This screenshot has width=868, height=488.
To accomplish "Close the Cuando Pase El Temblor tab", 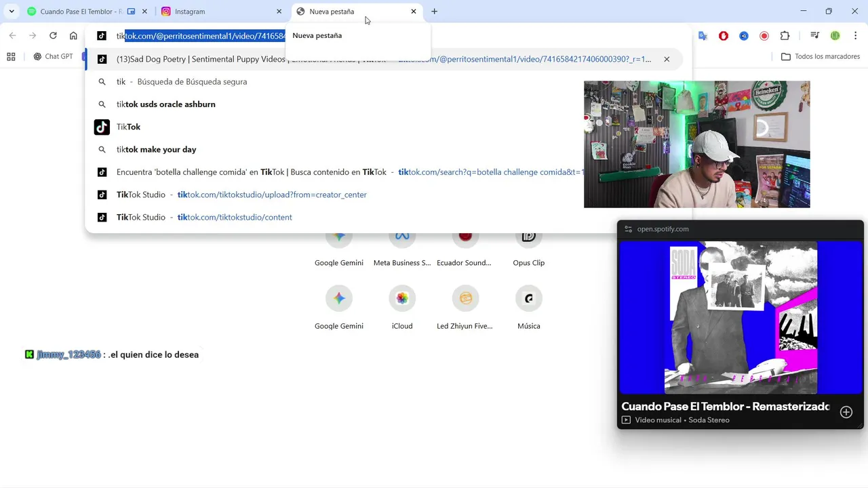I will tap(144, 12).
